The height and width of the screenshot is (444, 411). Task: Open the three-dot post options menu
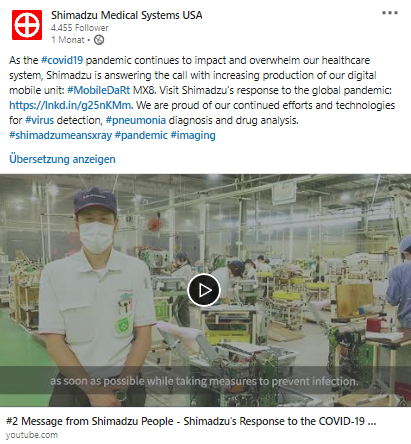pos(390,13)
